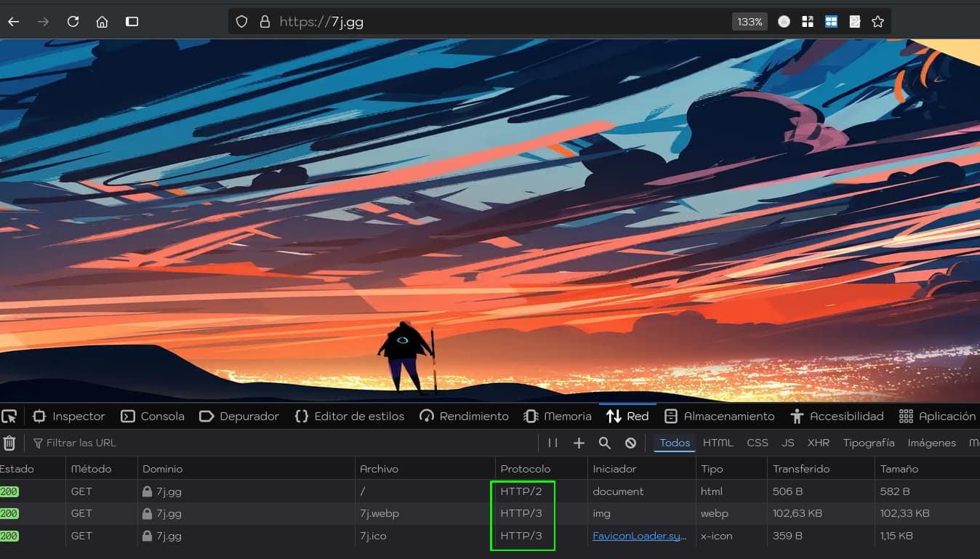Image resolution: width=980 pixels, height=559 pixels.
Task: Select the Todos filter
Action: (675, 443)
